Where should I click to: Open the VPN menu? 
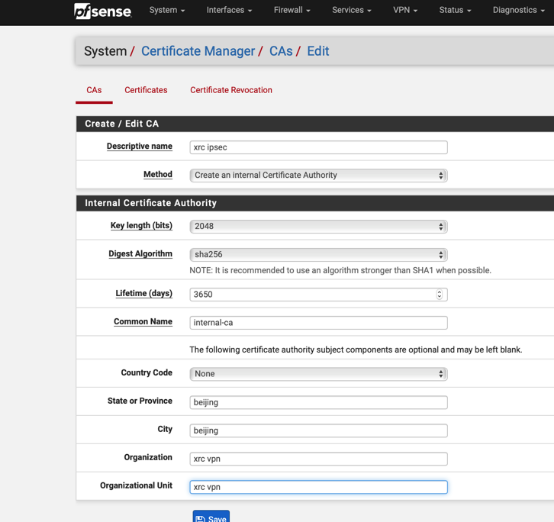click(x=405, y=10)
